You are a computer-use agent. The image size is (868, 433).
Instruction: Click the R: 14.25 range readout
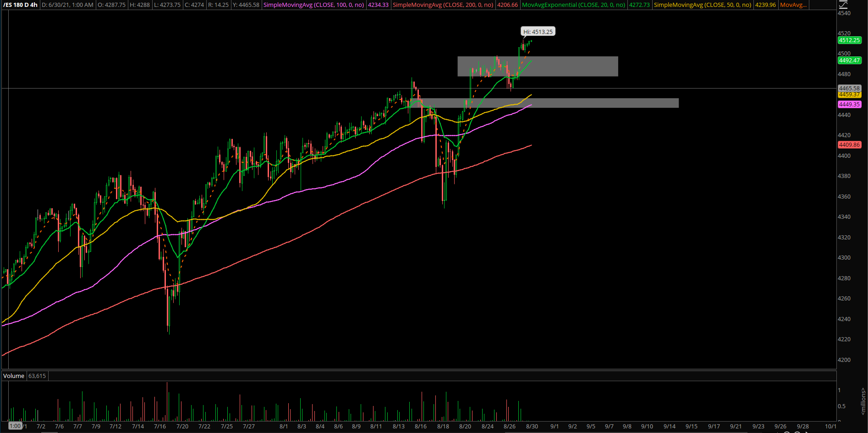point(218,5)
